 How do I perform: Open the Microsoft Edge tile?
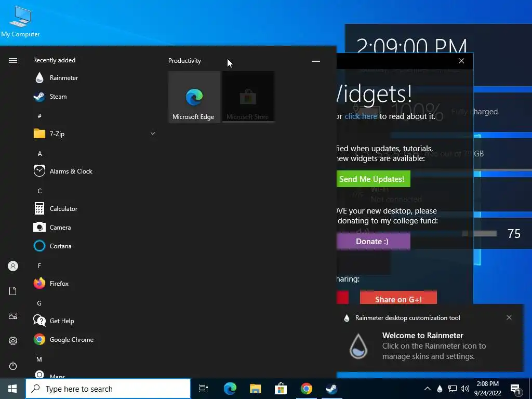[194, 97]
